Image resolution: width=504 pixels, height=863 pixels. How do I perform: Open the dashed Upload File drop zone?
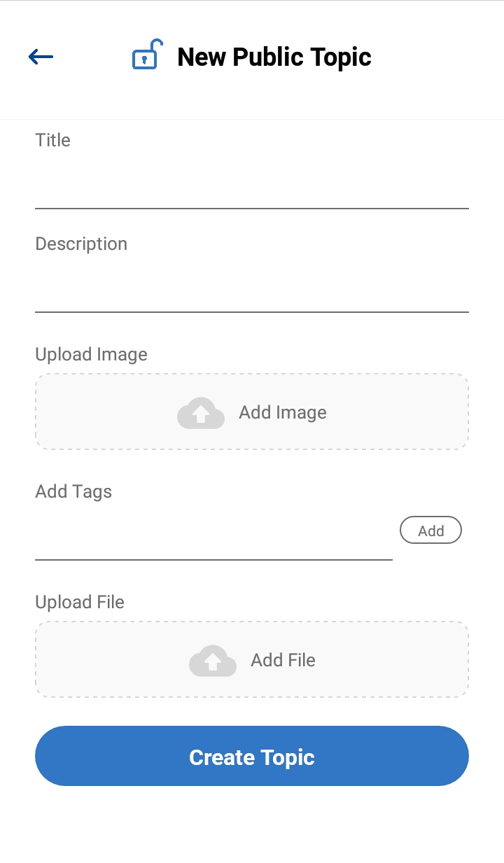[x=252, y=659]
